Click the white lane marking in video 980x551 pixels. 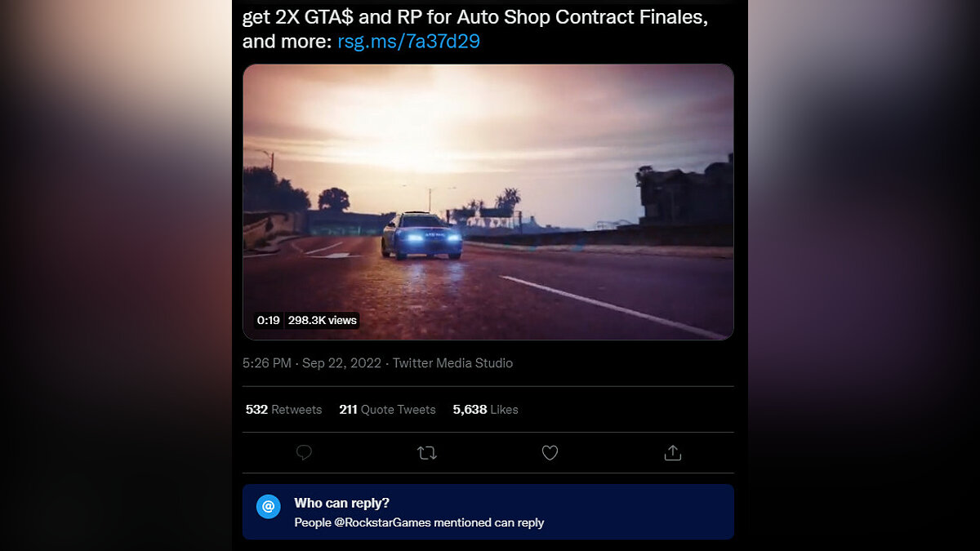point(613,307)
